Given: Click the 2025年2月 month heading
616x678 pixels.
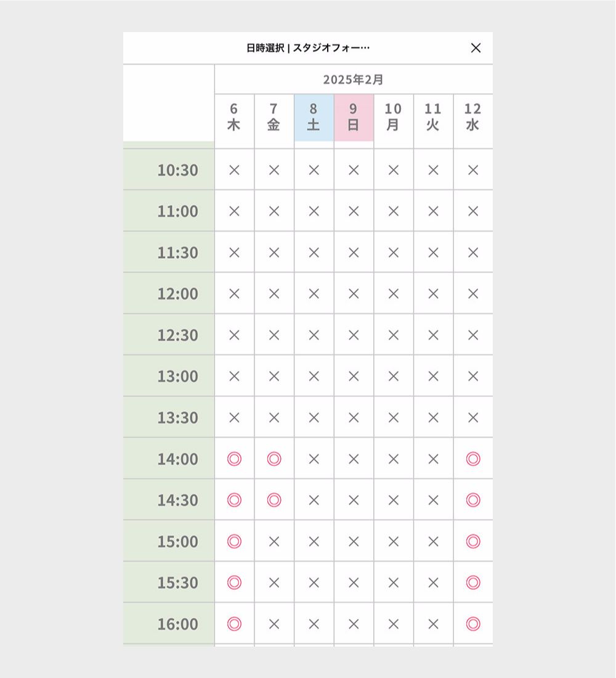Looking at the screenshot, I should (x=353, y=80).
